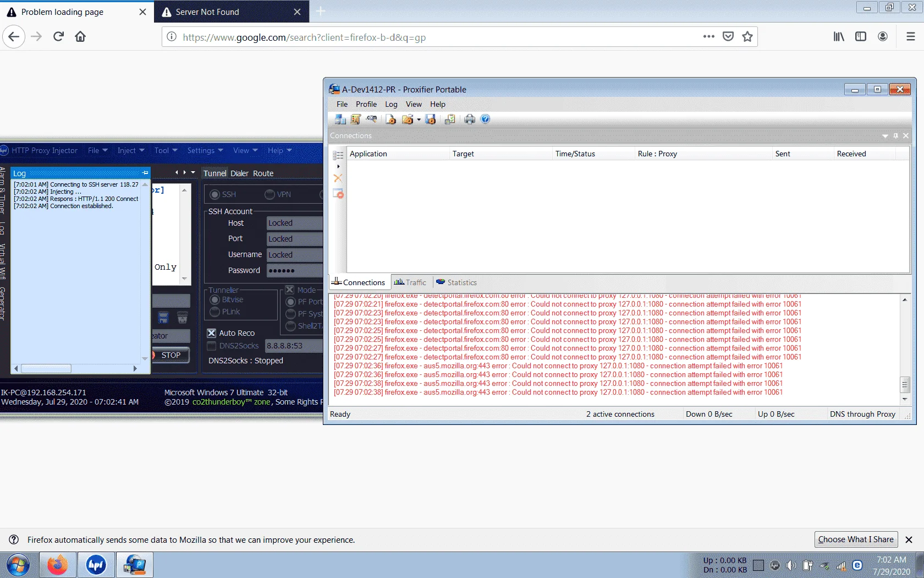
Task: Open Proxy Servers settings icon in Proxifier toolbar
Action: click(340, 119)
